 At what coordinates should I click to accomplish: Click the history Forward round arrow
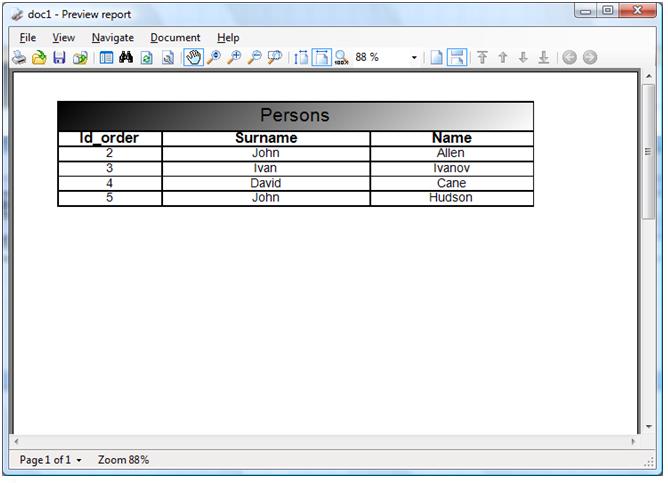[590, 57]
